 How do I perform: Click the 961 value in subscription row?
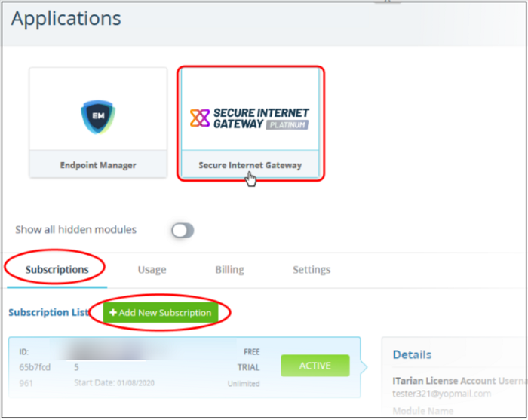click(26, 383)
